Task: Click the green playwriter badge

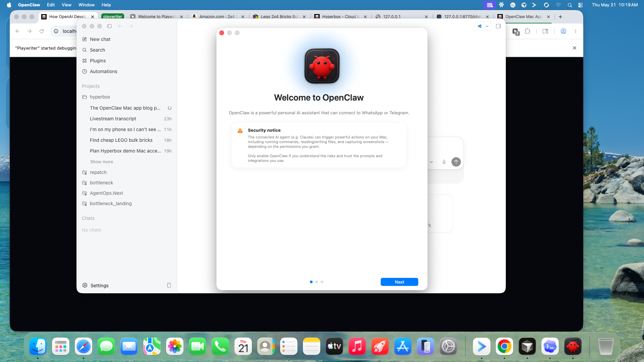Action: 113,17
